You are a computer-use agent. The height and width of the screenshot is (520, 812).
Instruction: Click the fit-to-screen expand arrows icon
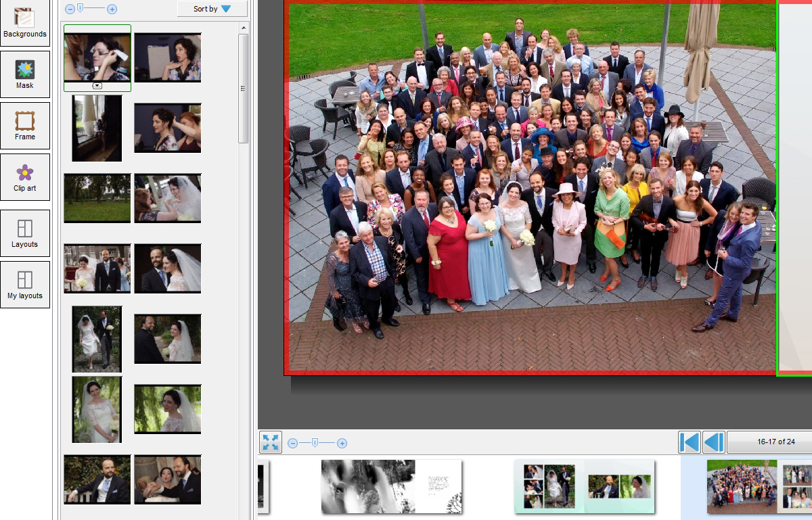coord(271,442)
